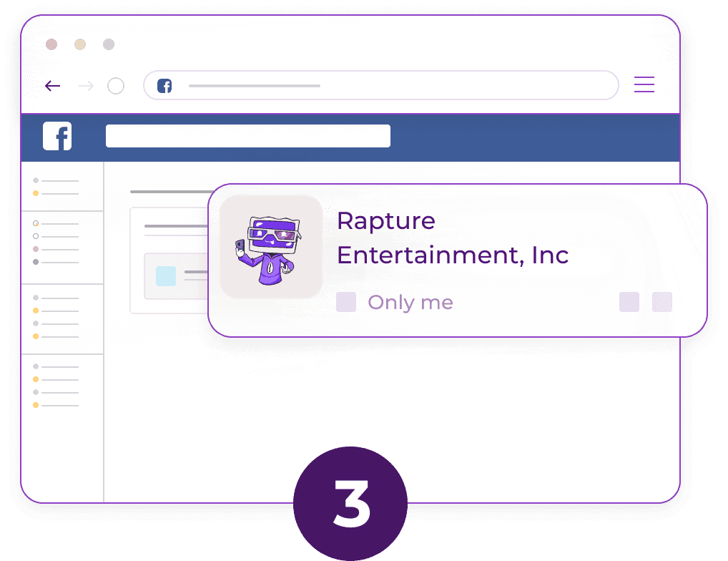The width and height of the screenshot is (728, 561).
Task: Click the light blue square thumbnail
Action: pyautogui.click(x=165, y=275)
